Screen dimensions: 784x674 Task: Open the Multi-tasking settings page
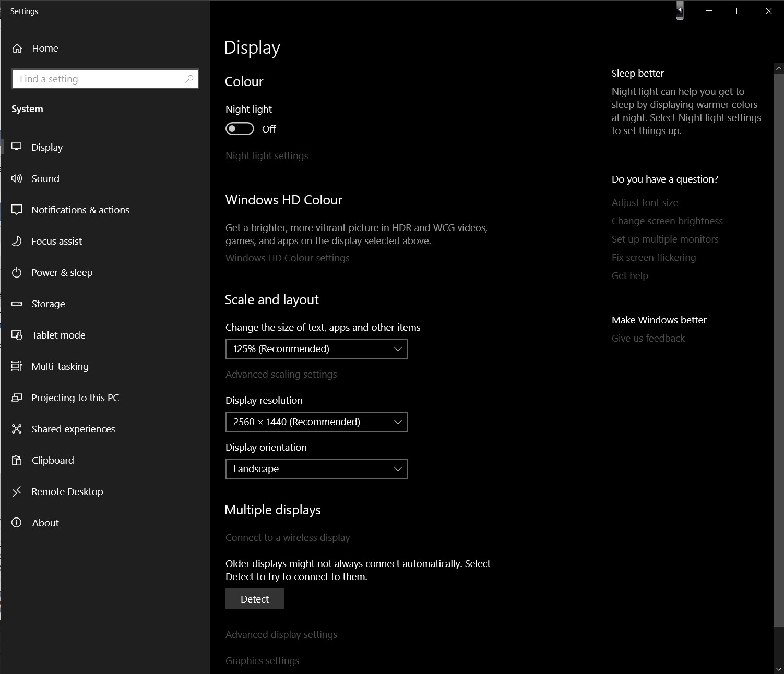[x=60, y=366]
